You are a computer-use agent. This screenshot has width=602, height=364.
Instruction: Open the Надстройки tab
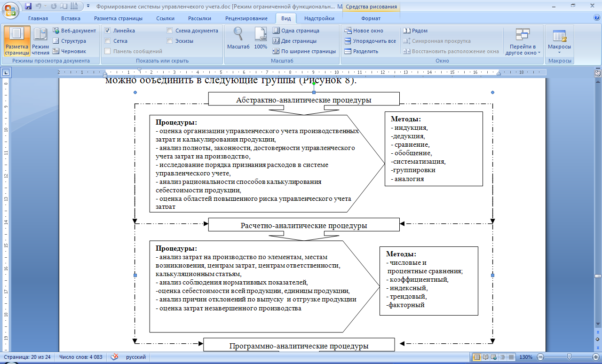pos(319,18)
